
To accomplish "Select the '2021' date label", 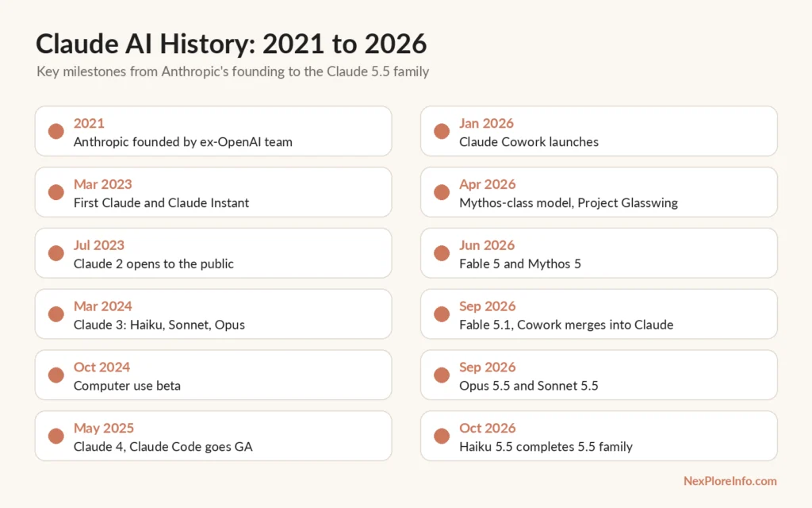I will pos(89,123).
